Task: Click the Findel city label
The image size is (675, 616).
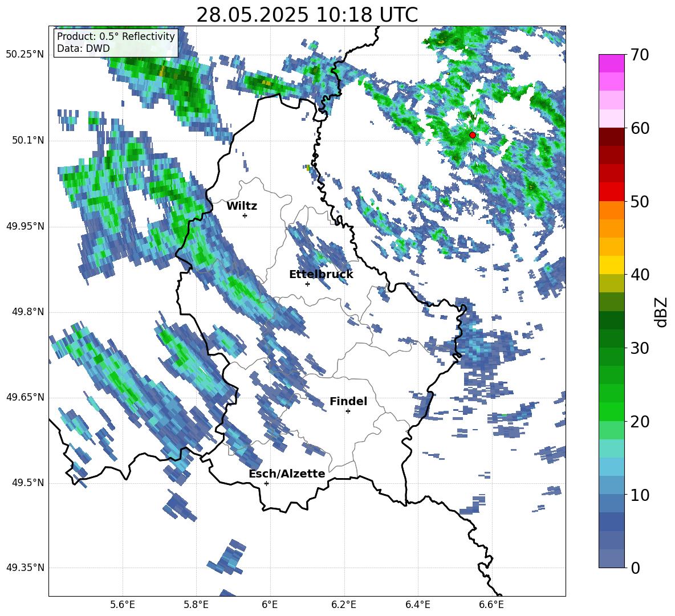Action: pos(348,401)
